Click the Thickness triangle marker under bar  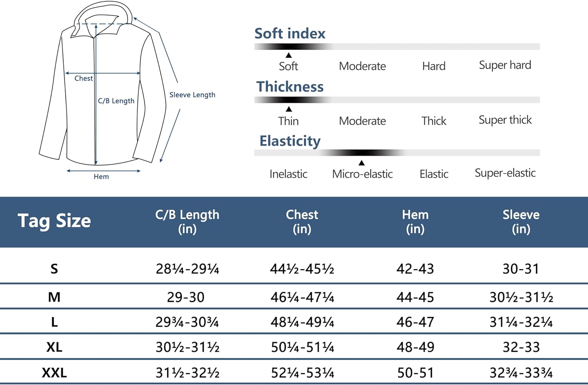289,109
